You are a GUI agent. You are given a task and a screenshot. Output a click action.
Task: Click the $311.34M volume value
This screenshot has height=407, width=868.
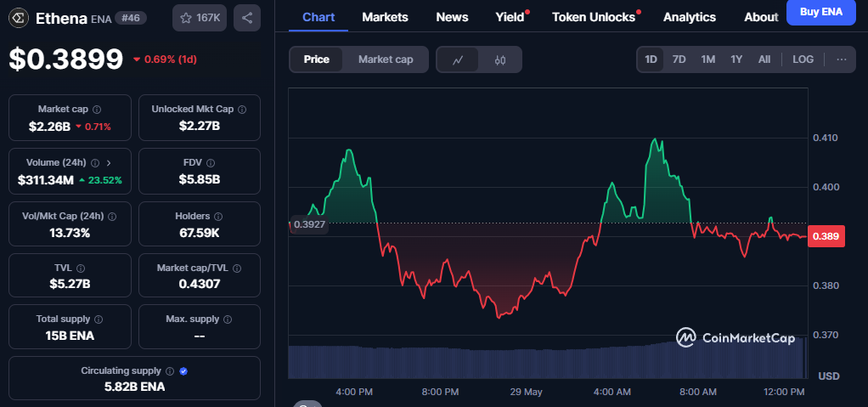(45, 180)
